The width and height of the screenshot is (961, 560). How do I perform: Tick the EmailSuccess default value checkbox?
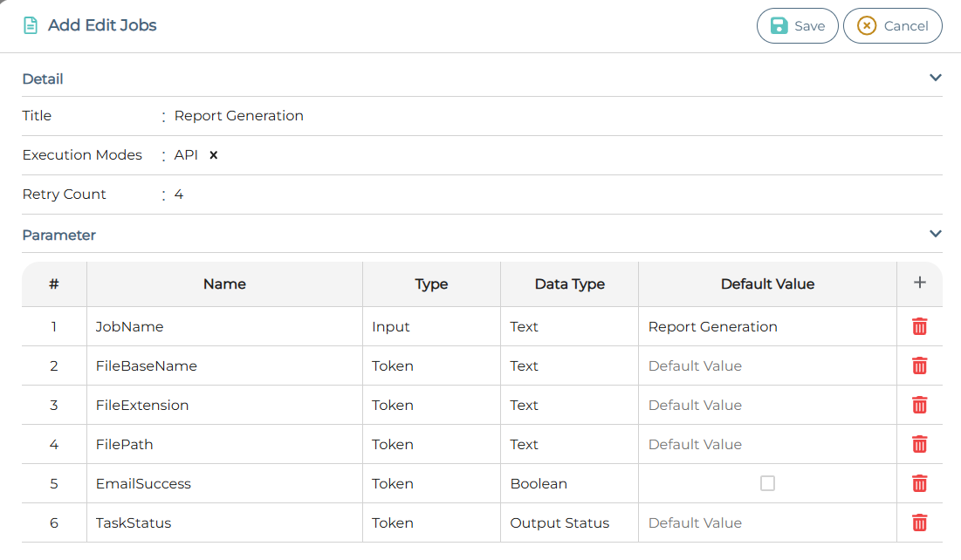tap(767, 483)
